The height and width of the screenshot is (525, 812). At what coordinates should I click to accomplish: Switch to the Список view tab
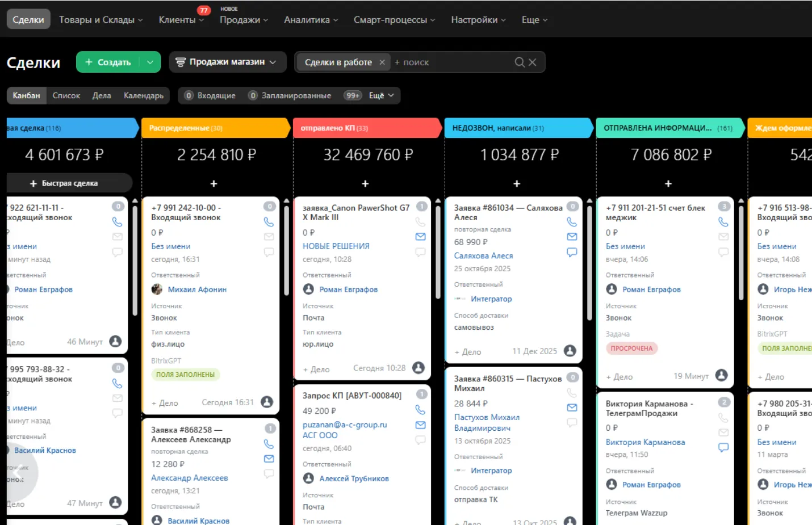click(x=66, y=95)
